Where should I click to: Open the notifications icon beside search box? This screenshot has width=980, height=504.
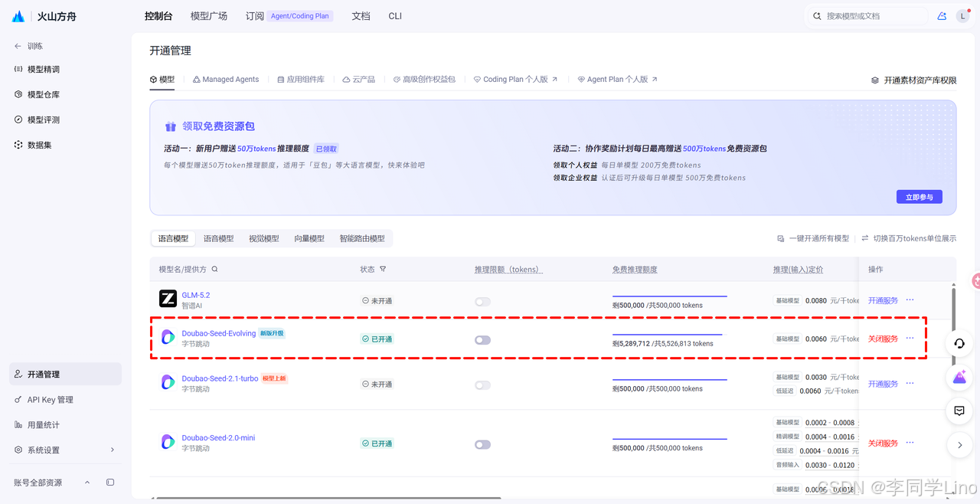(x=942, y=16)
